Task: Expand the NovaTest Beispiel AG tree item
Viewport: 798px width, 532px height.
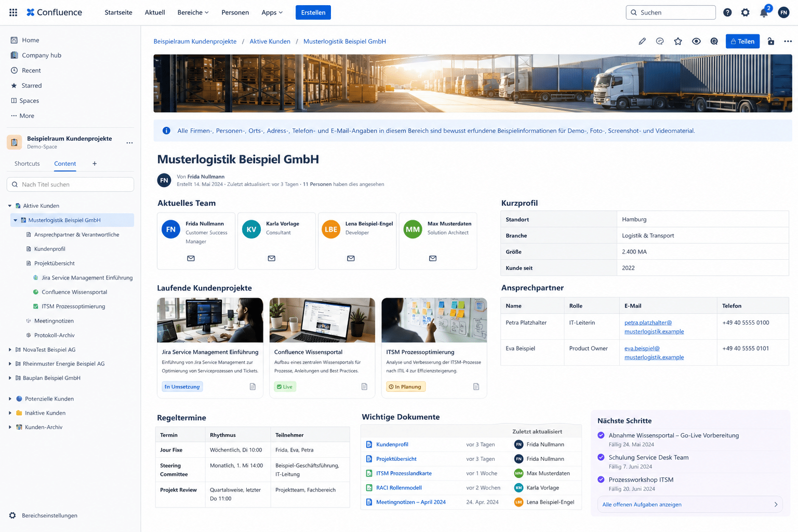Action: (10, 350)
